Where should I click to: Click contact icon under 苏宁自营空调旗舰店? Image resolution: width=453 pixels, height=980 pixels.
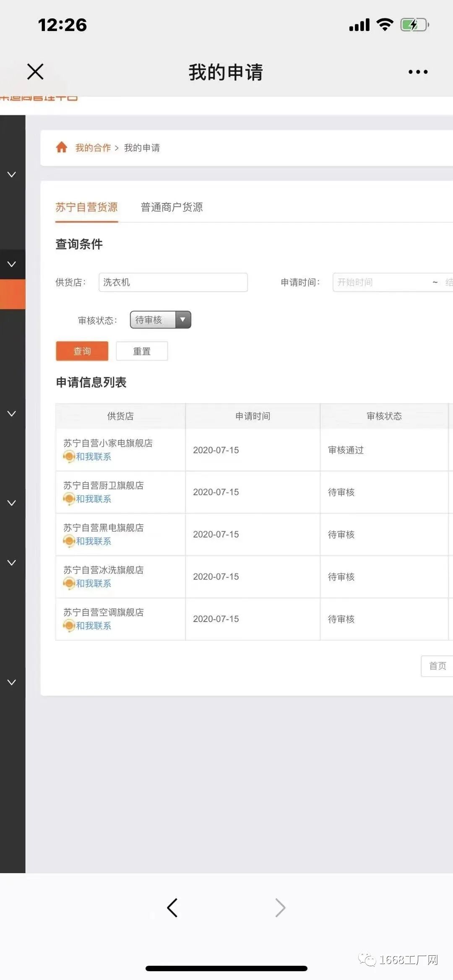69,626
